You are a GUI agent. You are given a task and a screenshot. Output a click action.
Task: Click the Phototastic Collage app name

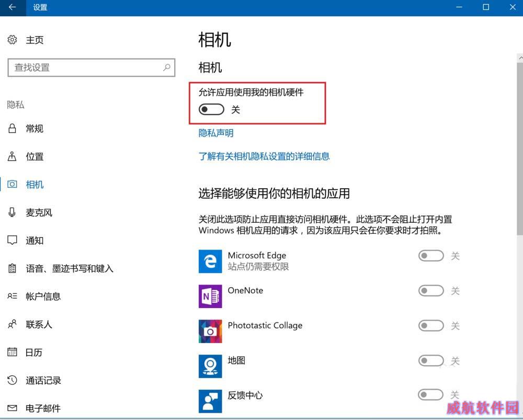(x=265, y=326)
